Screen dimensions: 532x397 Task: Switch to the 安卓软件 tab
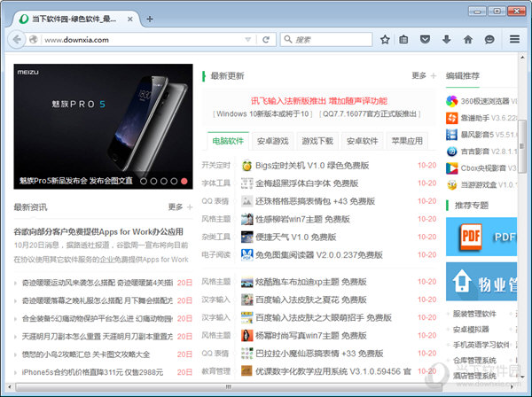click(363, 141)
